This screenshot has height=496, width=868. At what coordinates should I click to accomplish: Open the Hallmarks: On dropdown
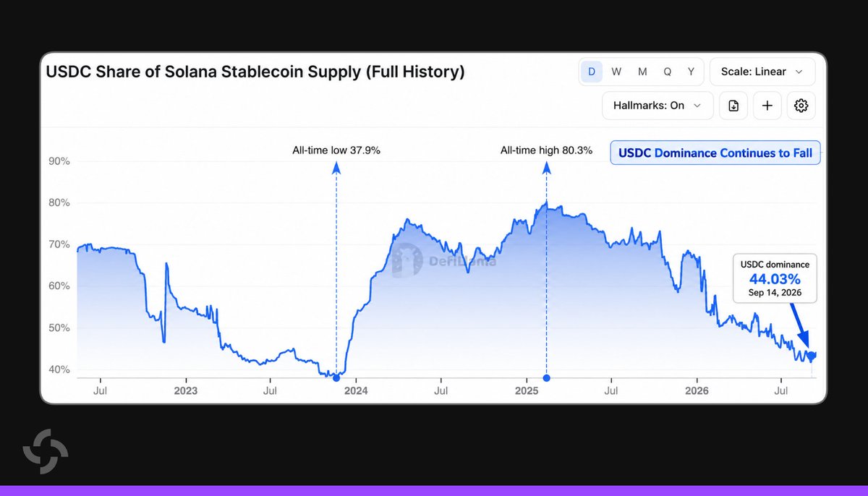(658, 106)
